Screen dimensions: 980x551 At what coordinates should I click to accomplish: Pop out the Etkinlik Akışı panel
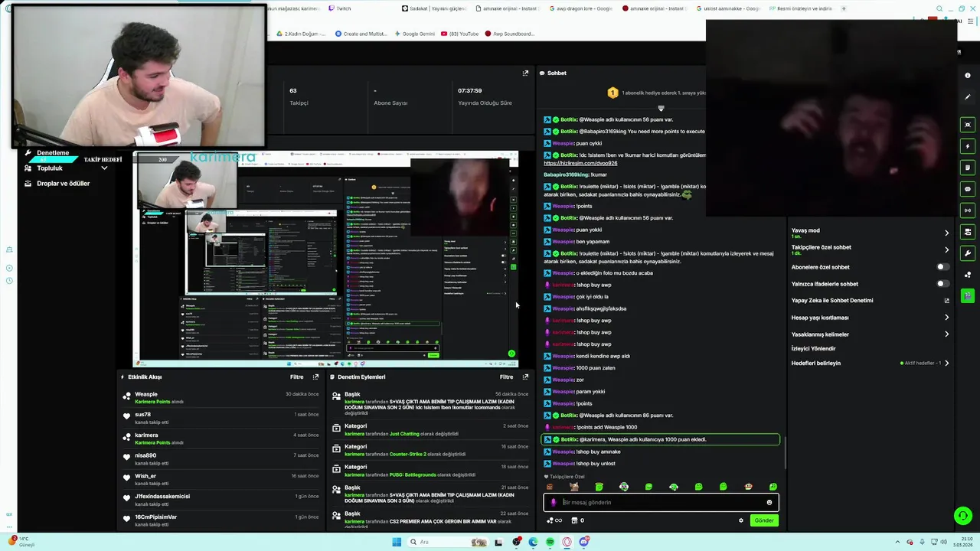[315, 377]
